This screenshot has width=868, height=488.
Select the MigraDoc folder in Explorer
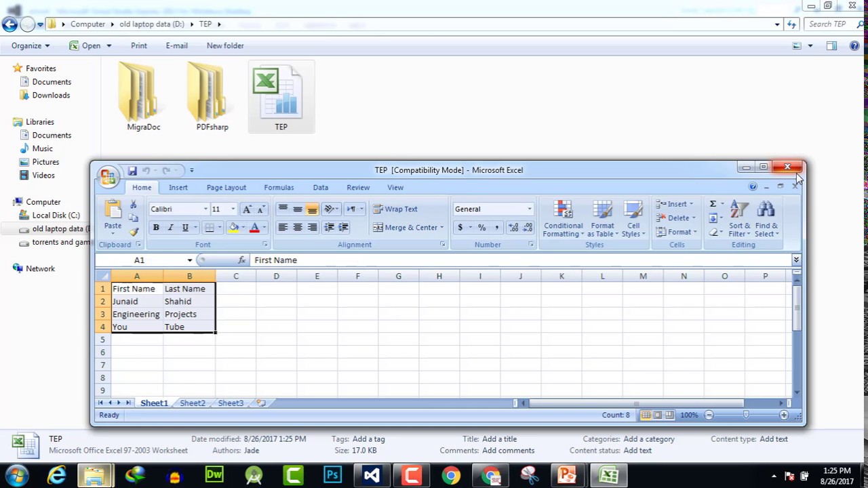click(x=143, y=97)
